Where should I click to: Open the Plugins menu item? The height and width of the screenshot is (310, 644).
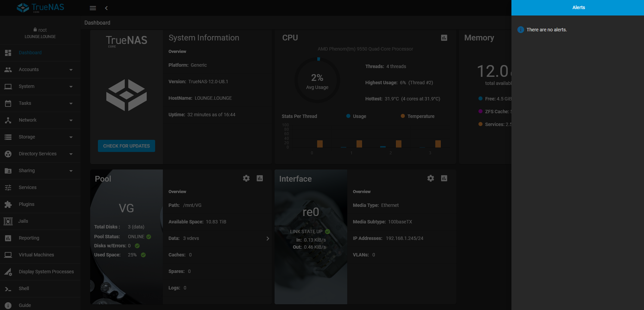(x=40, y=205)
